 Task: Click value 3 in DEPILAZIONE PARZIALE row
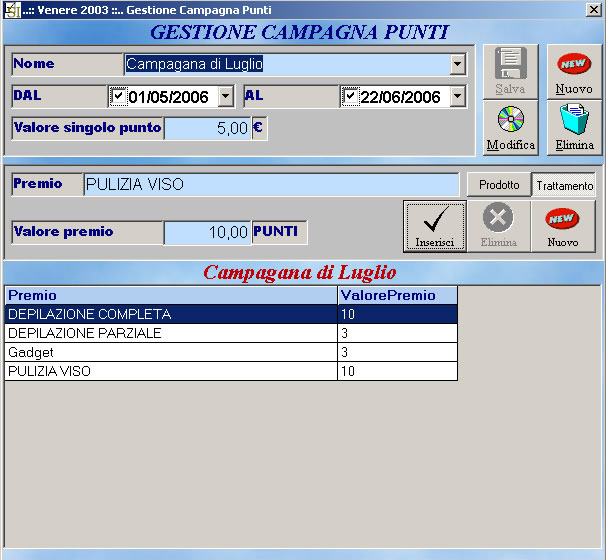(397, 333)
